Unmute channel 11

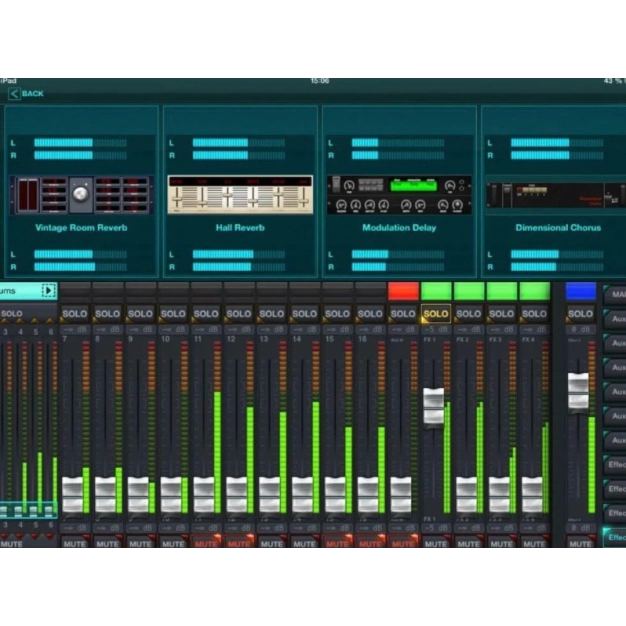[x=206, y=543]
